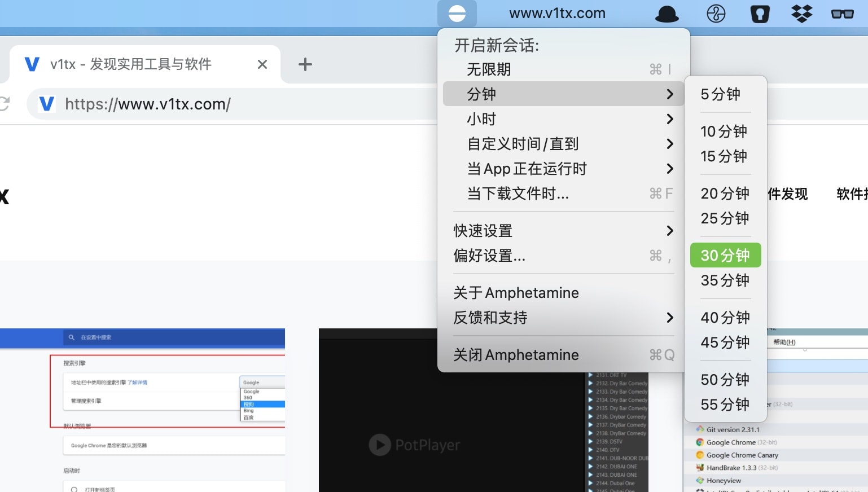
Task: Open the Chrome search engine settings thumbnail
Action: pyautogui.click(x=142, y=410)
